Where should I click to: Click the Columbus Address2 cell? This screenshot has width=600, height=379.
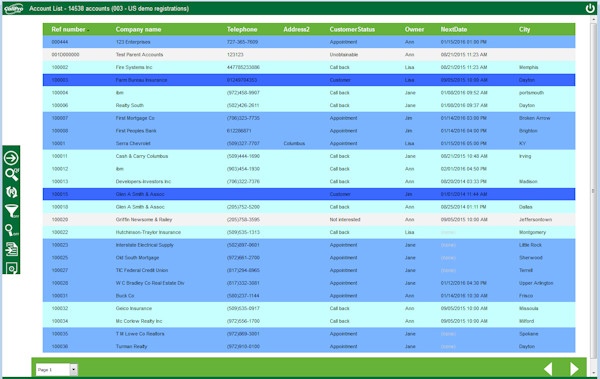pyautogui.click(x=294, y=143)
